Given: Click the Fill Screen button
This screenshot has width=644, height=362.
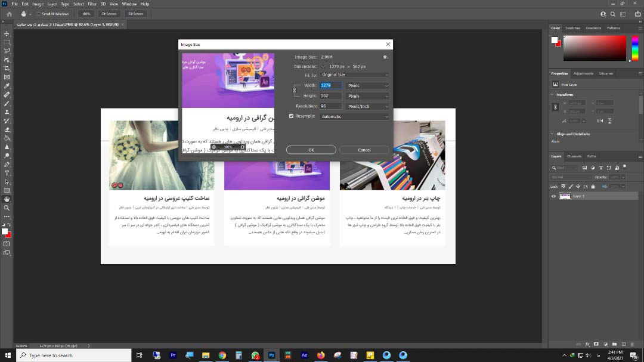Looking at the screenshot, I should point(135,14).
